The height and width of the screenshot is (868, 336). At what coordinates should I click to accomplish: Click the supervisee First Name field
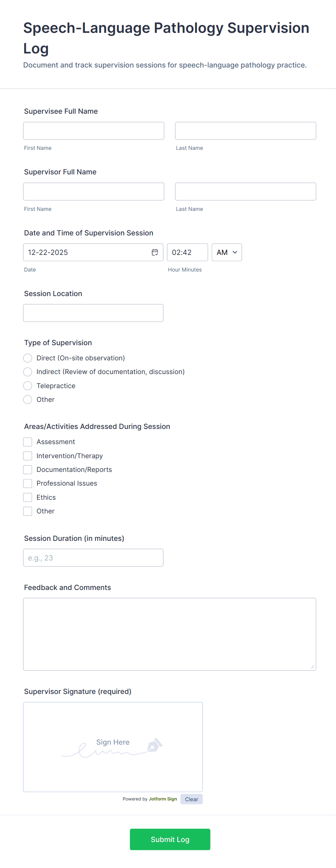(94, 131)
